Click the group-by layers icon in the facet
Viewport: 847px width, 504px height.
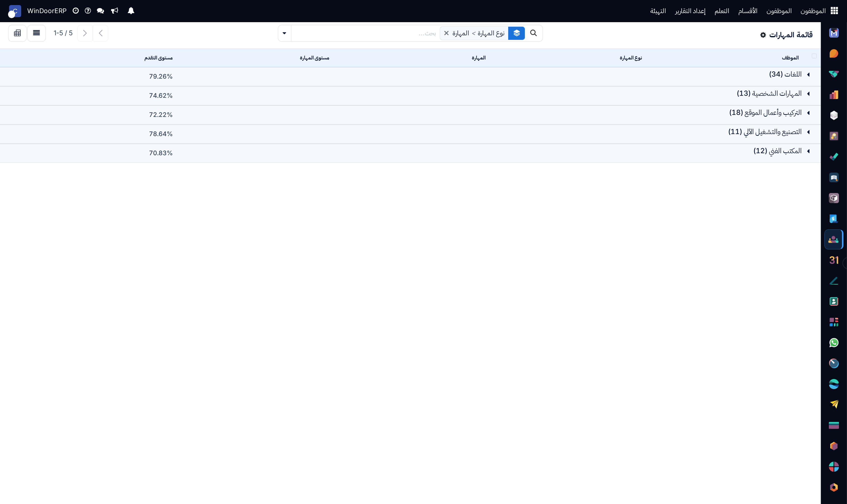pyautogui.click(x=517, y=33)
